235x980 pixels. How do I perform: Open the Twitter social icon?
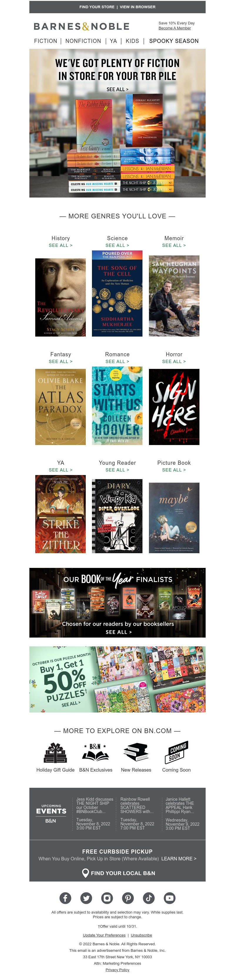86,898
